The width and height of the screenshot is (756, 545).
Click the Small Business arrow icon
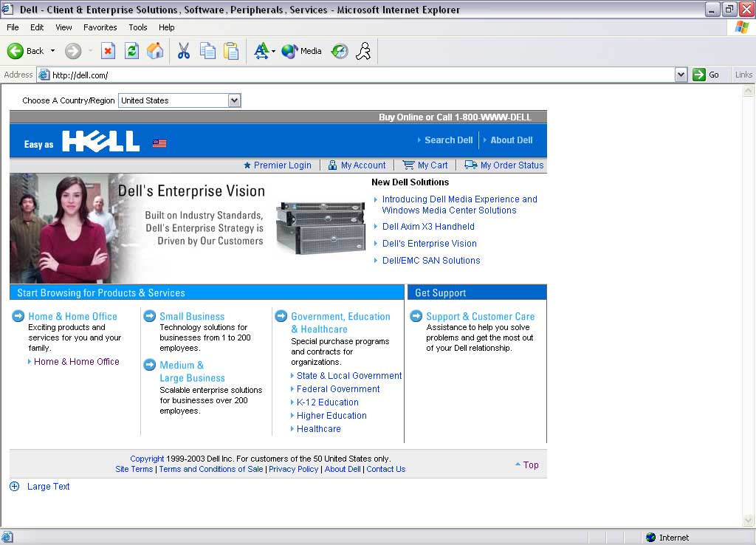pos(150,316)
